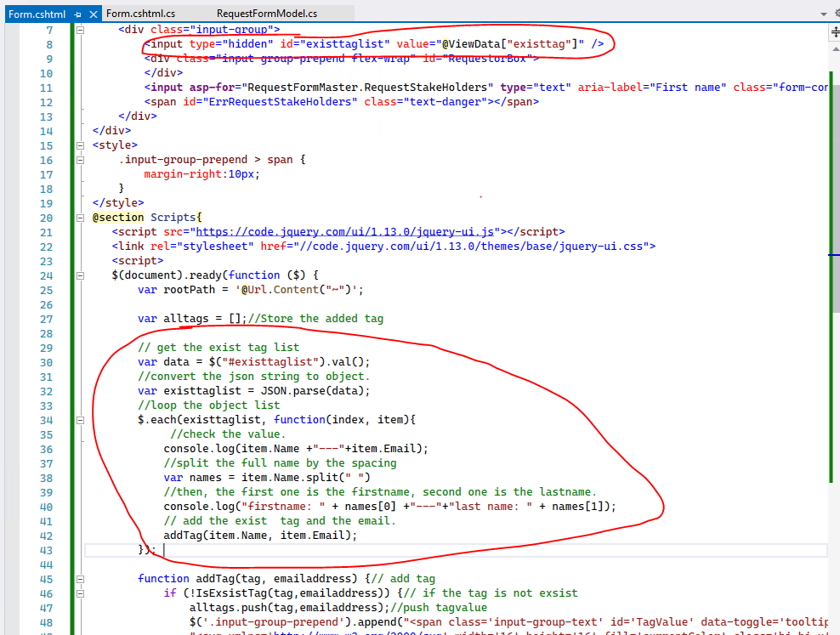Pin the Form.cshtml tab
This screenshot has height=635, width=840.
77,14
